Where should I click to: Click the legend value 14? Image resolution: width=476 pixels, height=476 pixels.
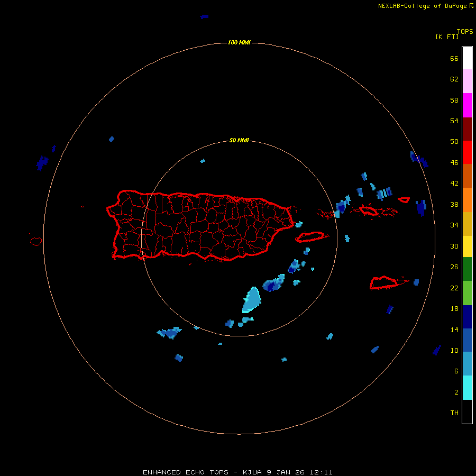pos(454,329)
